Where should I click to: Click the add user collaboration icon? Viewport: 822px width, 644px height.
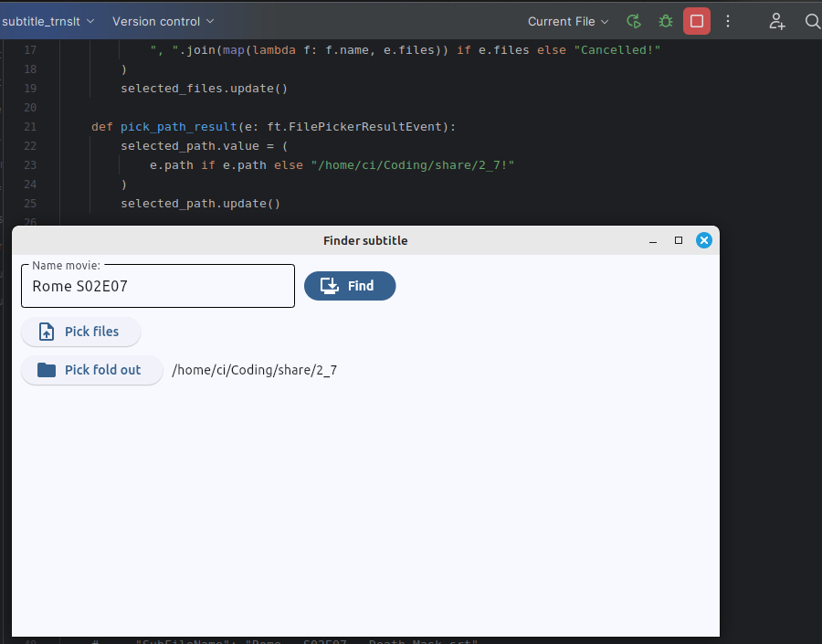click(776, 22)
